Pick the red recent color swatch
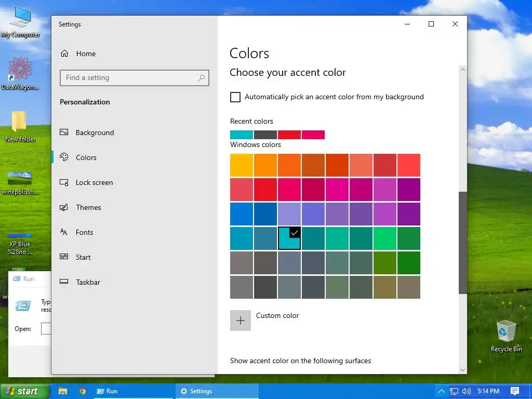Viewport: 532px width, 399px height. pos(289,135)
